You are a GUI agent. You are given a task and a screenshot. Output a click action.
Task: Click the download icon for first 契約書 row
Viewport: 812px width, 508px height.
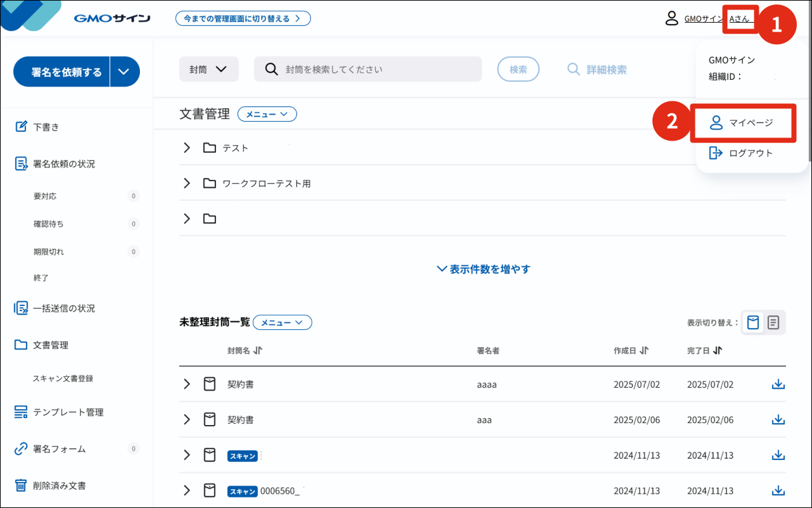tap(778, 384)
